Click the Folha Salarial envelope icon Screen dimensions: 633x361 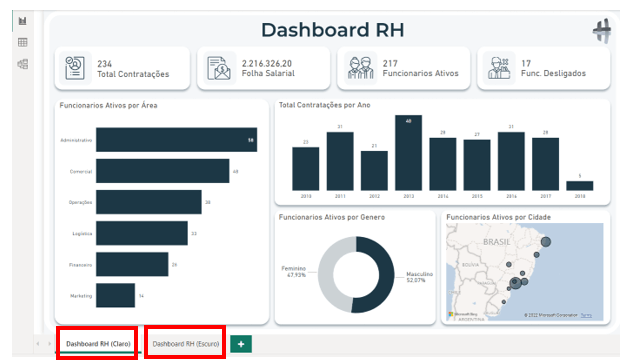click(x=219, y=68)
